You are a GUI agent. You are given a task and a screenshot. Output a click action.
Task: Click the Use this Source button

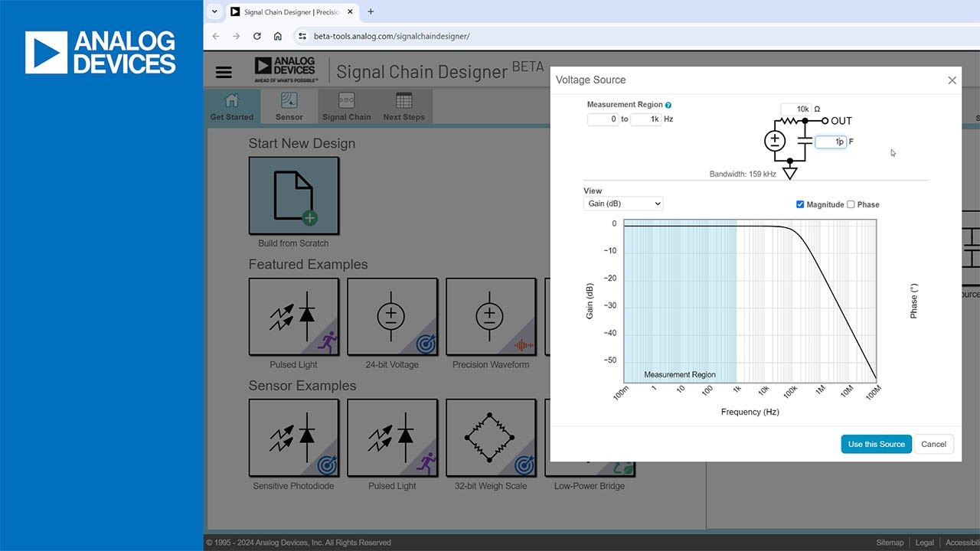[877, 445]
